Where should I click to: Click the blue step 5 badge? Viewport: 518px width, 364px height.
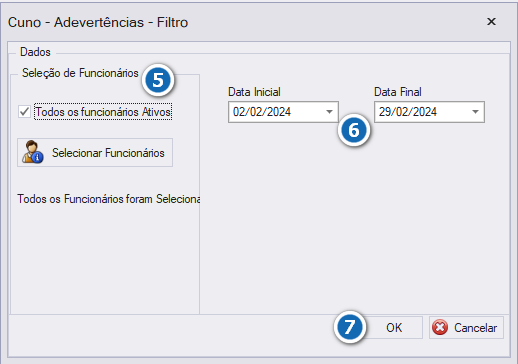(158, 80)
